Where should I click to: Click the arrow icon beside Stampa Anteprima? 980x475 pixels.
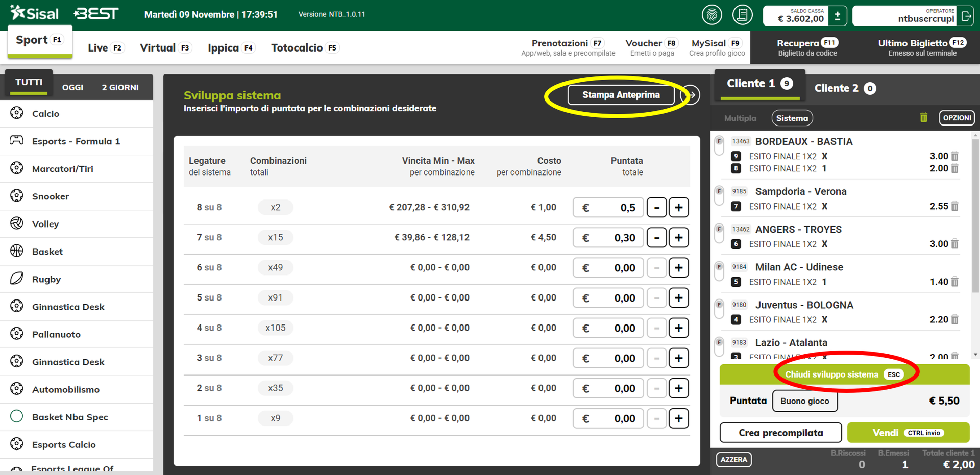coord(690,95)
